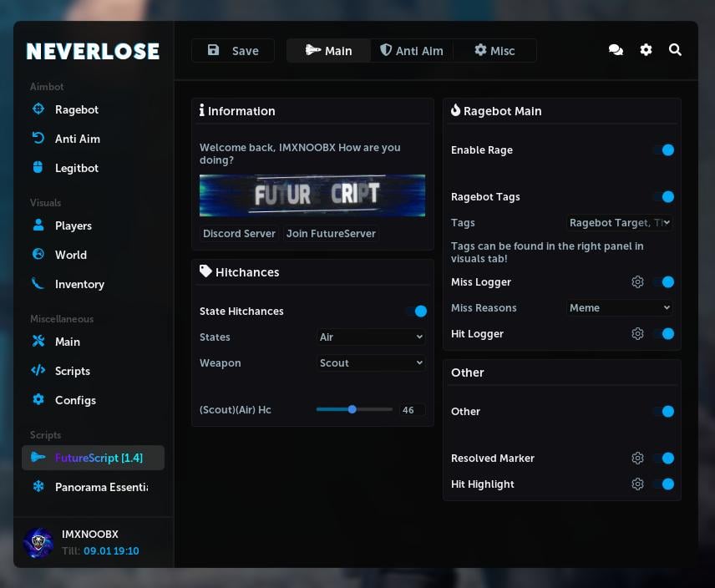715x588 pixels.
Task: Select the World globe icon
Action: 37,255
